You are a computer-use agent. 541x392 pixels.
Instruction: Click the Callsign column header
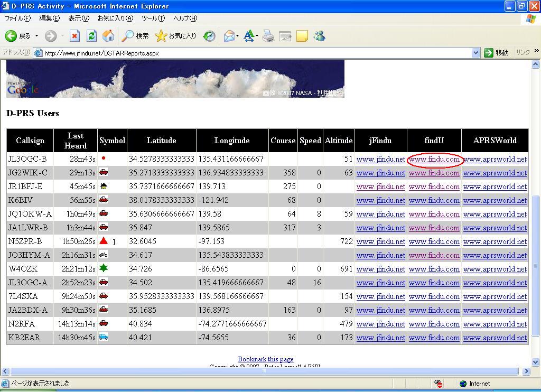(x=30, y=141)
